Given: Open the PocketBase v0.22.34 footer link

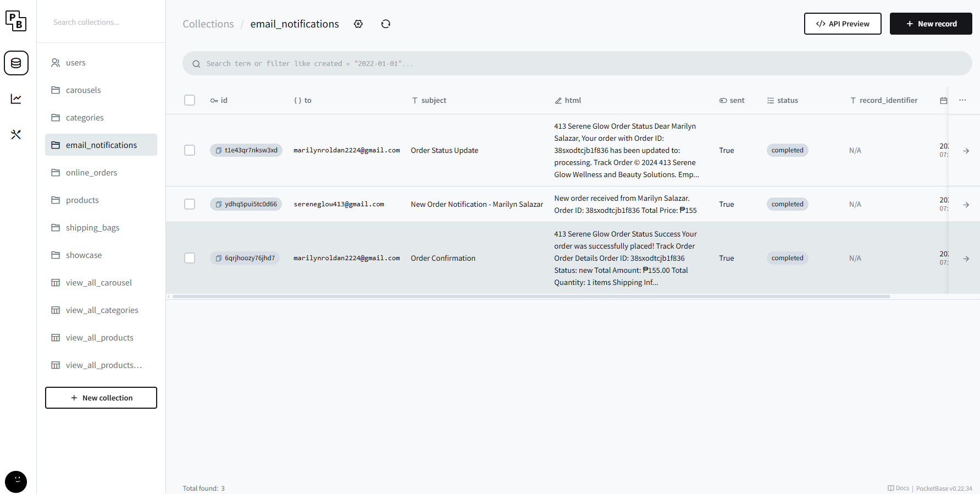Looking at the screenshot, I should (944, 488).
